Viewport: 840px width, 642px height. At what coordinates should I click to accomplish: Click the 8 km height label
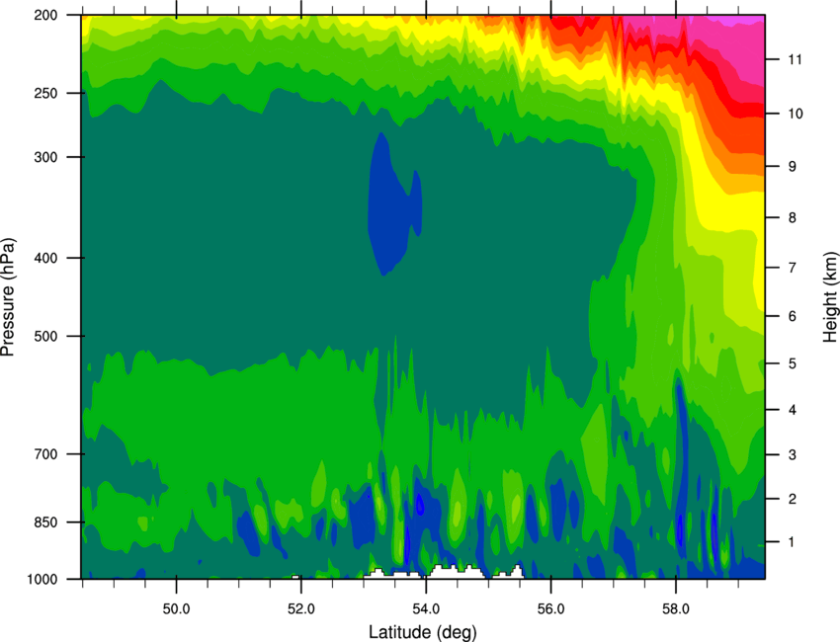[793, 218]
